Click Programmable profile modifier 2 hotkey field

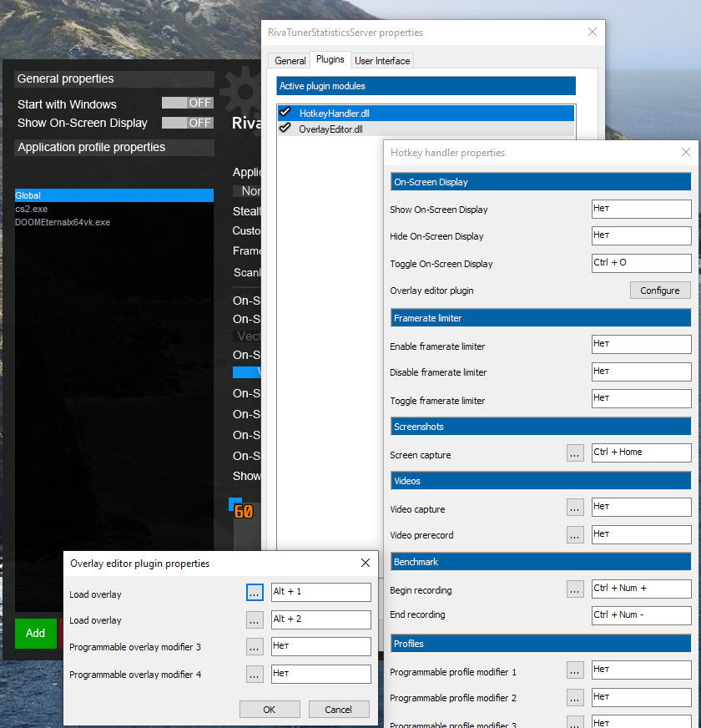pyautogui.click(x=641, y=697)
